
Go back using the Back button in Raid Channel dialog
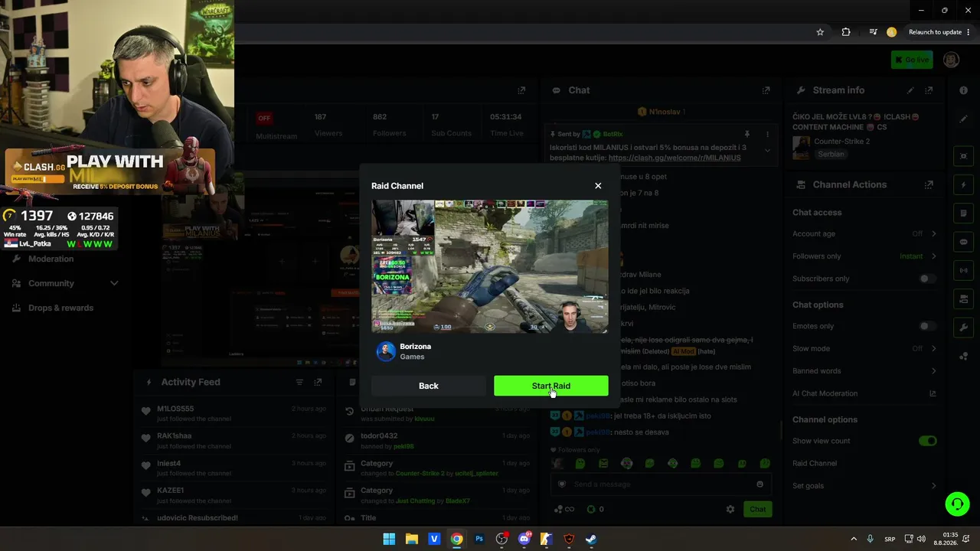tap(429, 386)
